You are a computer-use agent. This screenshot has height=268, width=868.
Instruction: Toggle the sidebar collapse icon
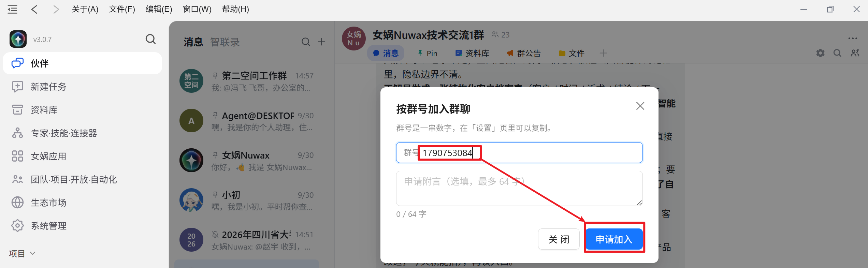coord(13,9)
